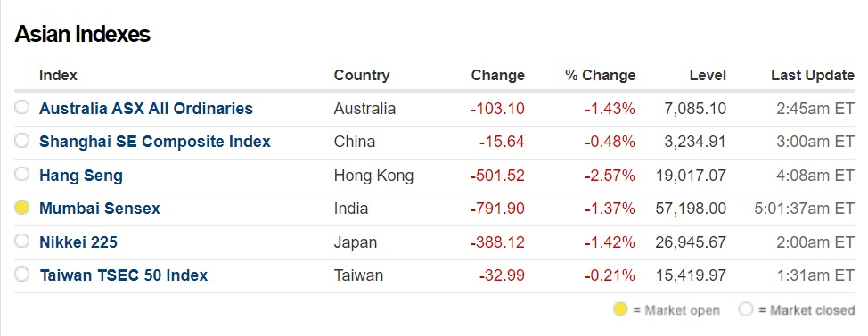Select the Australia ASX All Ordinaries radio circle
The height and width of the screenshot is (336, 868).
click(x=21, y=107)
